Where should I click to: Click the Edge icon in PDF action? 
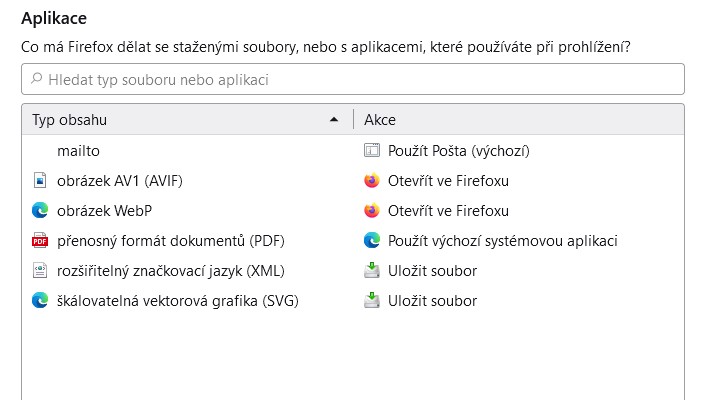point(372,241)
